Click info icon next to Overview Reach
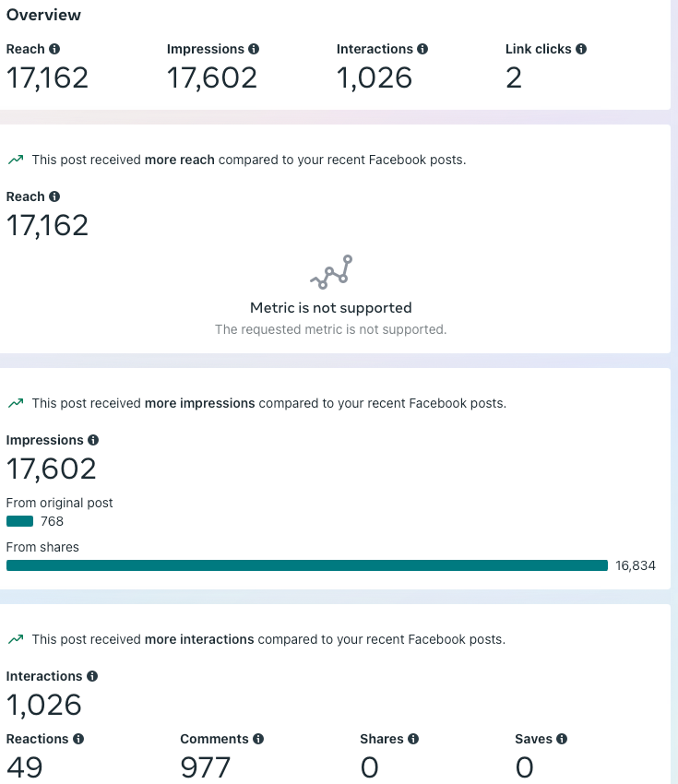Image resolution: width=678 pixels, height=784 pixels. tap(54, 49)
